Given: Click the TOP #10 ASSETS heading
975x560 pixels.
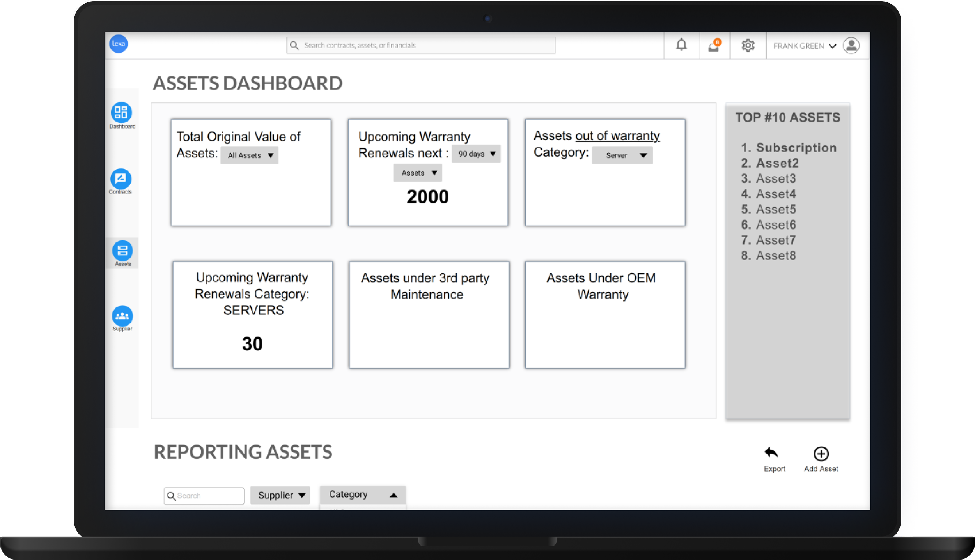Looking at the screenshot, I should tap(787, 118).
